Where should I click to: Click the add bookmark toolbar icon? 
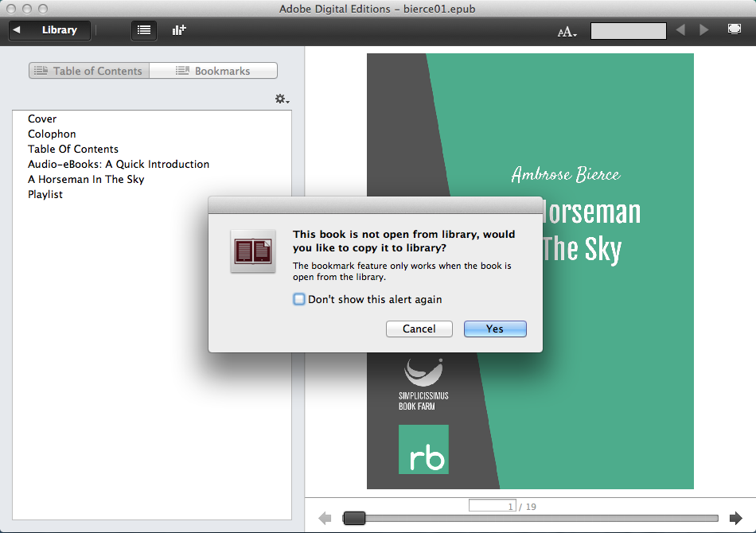[179, 30]
